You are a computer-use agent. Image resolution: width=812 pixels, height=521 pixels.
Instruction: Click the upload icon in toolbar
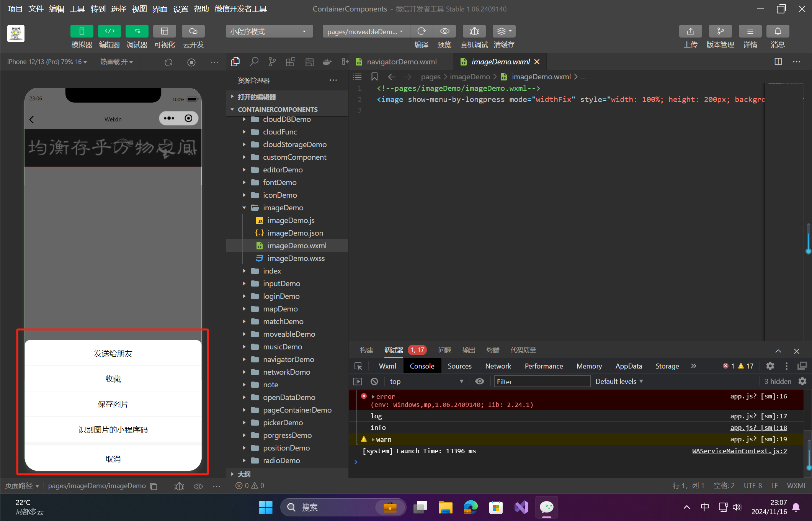690,31
